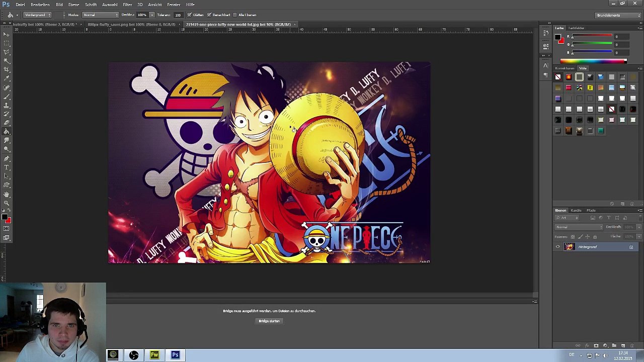Select the Crop tool

pos(6,69)
